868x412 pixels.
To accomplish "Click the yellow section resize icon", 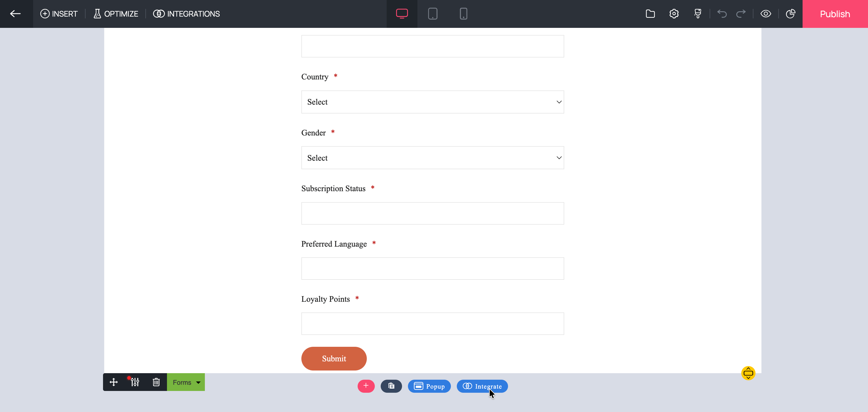I will click(748, 373).
